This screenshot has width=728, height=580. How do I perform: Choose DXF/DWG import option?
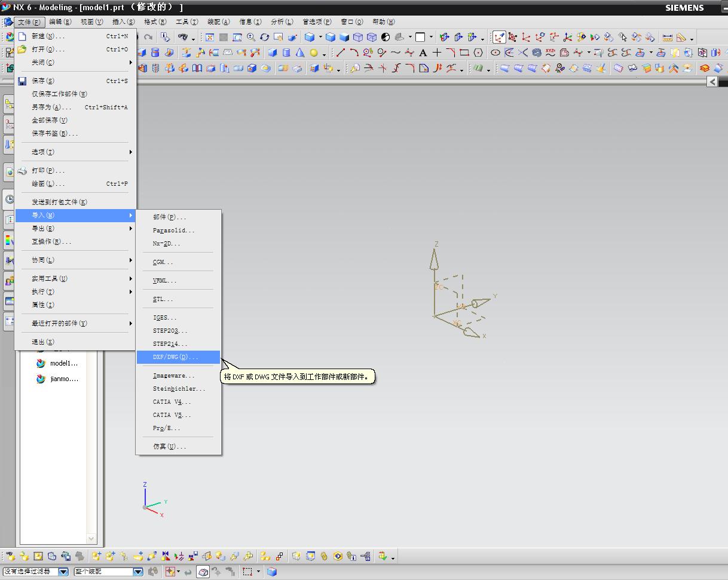(x=175, y=357)
